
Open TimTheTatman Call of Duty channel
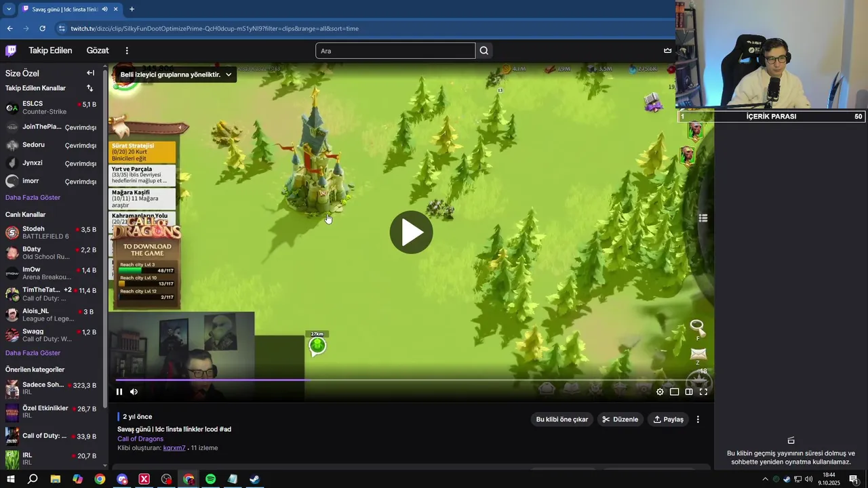[x=52, y=293]
